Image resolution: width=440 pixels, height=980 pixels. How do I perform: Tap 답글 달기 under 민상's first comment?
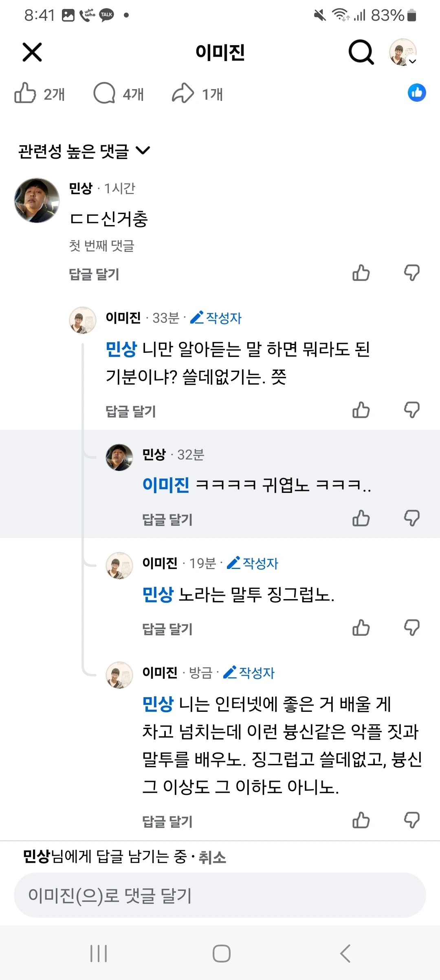[x=94, y=274]
